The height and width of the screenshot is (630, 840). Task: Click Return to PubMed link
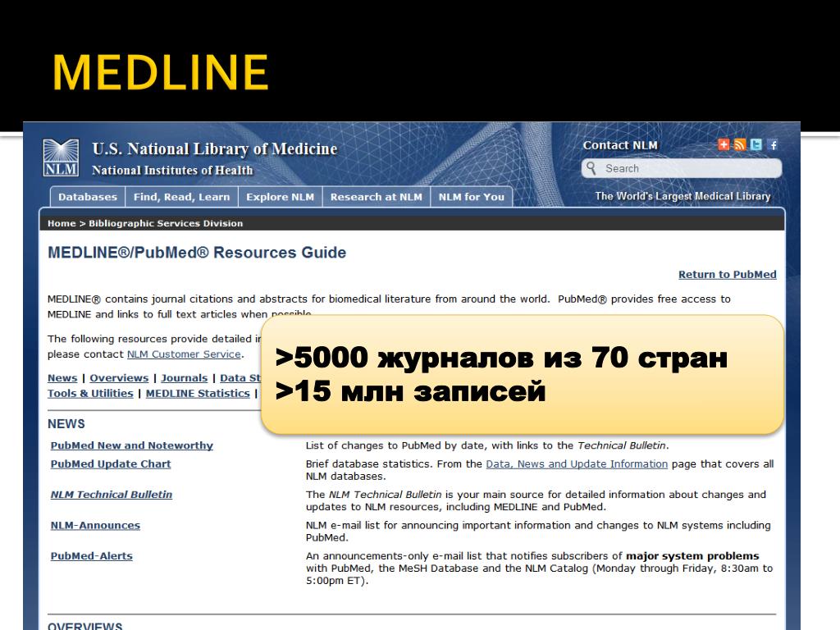tap(727, 274)
